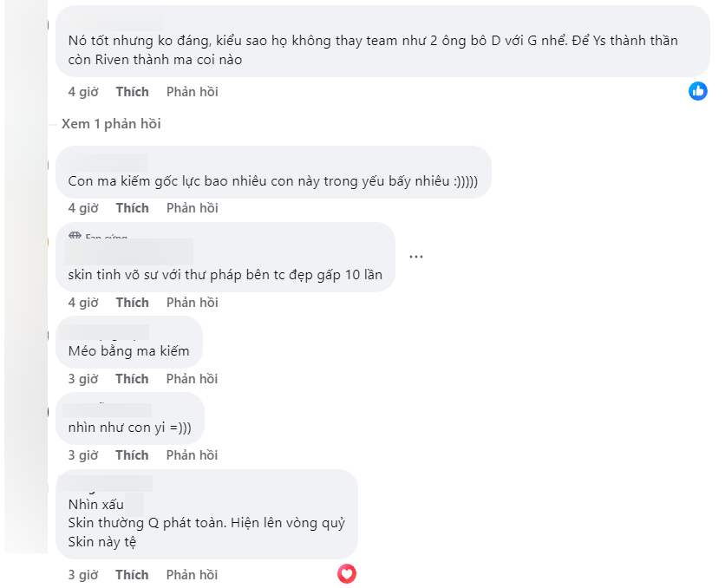
Task: Click 'Phản hồi' under the 'skin tỉnh võ sư' comment
Action: 191,302
